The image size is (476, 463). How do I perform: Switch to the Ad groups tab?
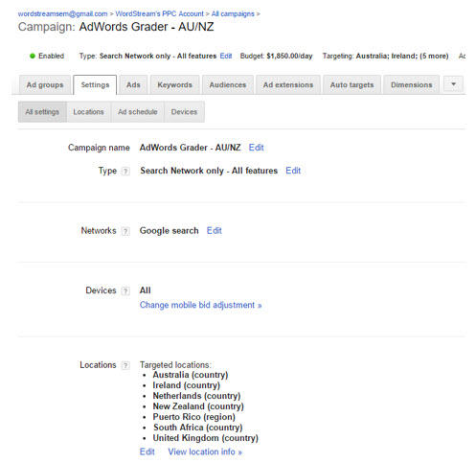click(45, 85)
